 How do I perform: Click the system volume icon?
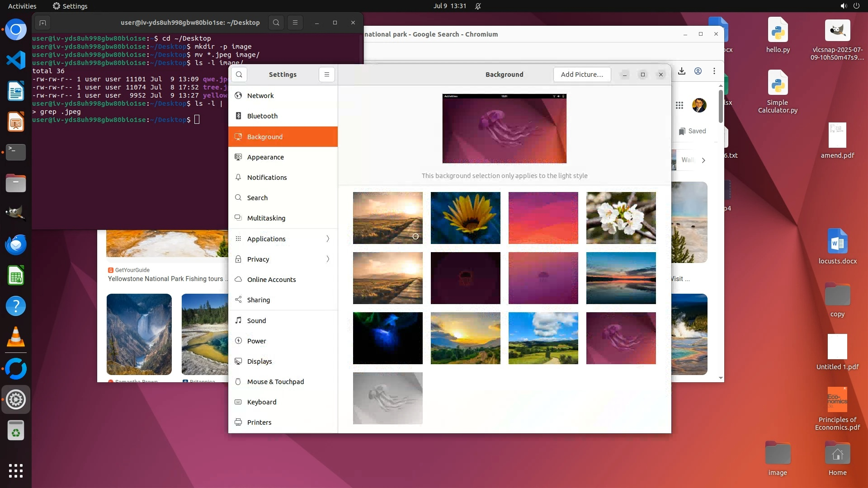click(x=844, y=6)
